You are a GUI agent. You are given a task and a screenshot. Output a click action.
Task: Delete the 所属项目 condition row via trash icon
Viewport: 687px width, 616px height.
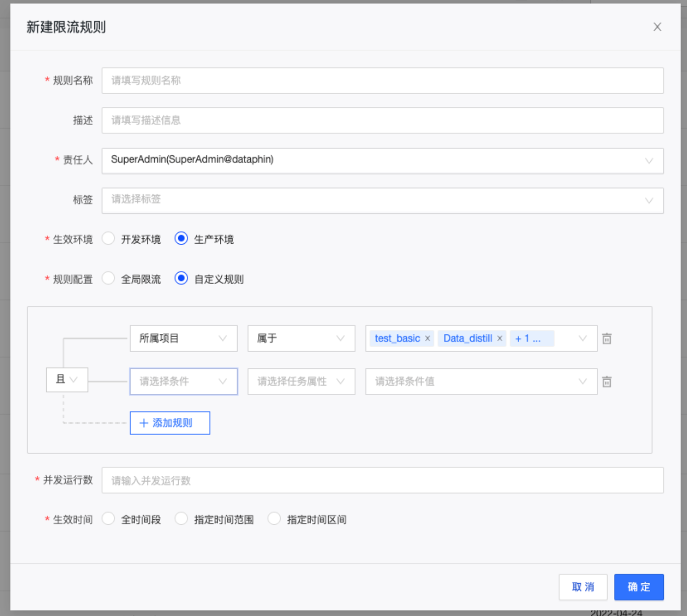607,338
